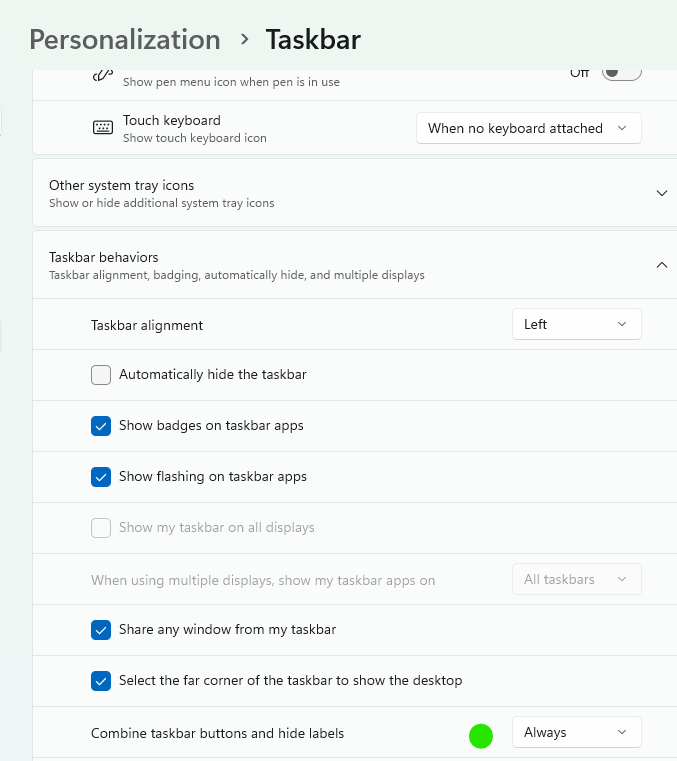
Task: Collapse the Taskbar behaviors section
Action: [x=661, y=265]
